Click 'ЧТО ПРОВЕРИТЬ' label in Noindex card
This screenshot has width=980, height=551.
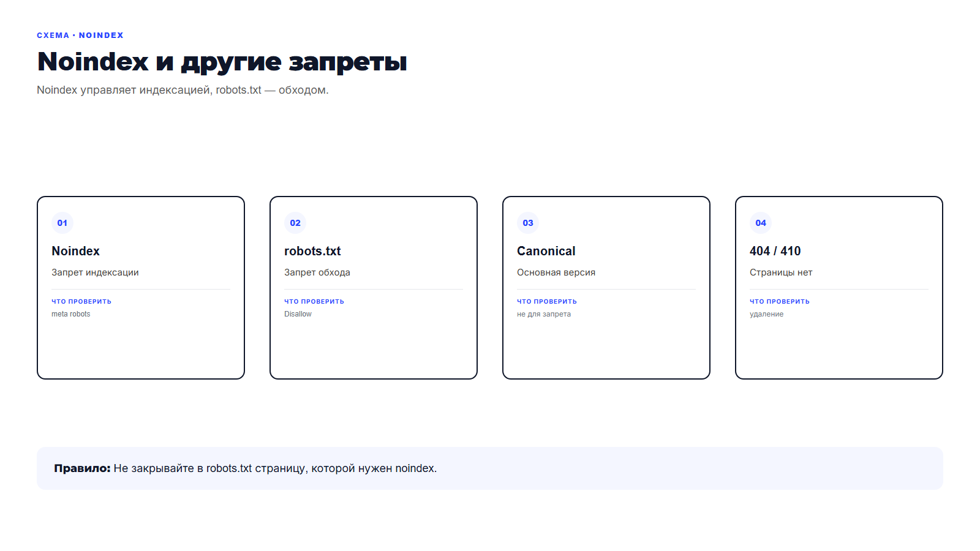(81, 301)
